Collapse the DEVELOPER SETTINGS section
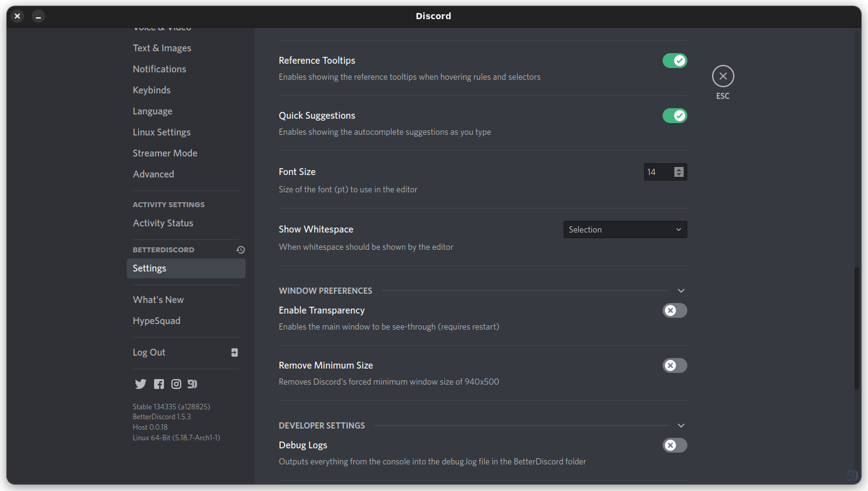Image resolution: width=868 pixels, height=491 pixels. pos(681,425)
